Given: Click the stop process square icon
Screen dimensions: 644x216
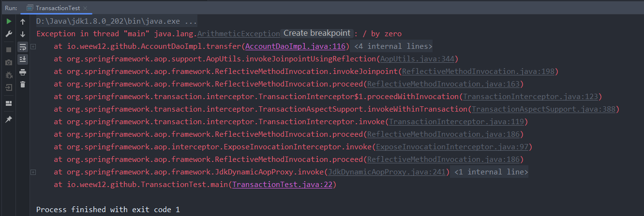Looking at the screenshot, I should click(8, 50).
